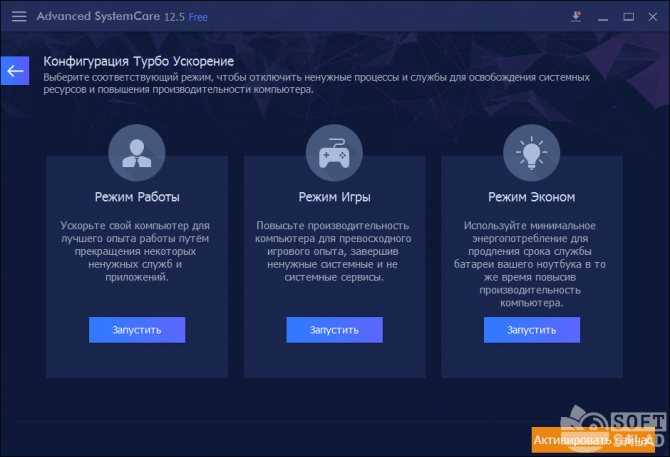670x457 pixels.
Task: Click the Режим Эконом heading
Action: [532, 197]
